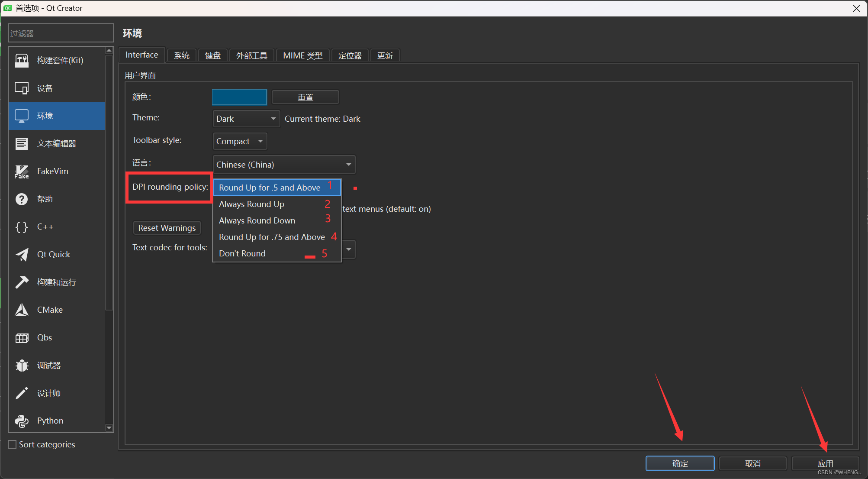Select the Qt Quick sidebar icon
868x479 pixels.
click(53, 254)
